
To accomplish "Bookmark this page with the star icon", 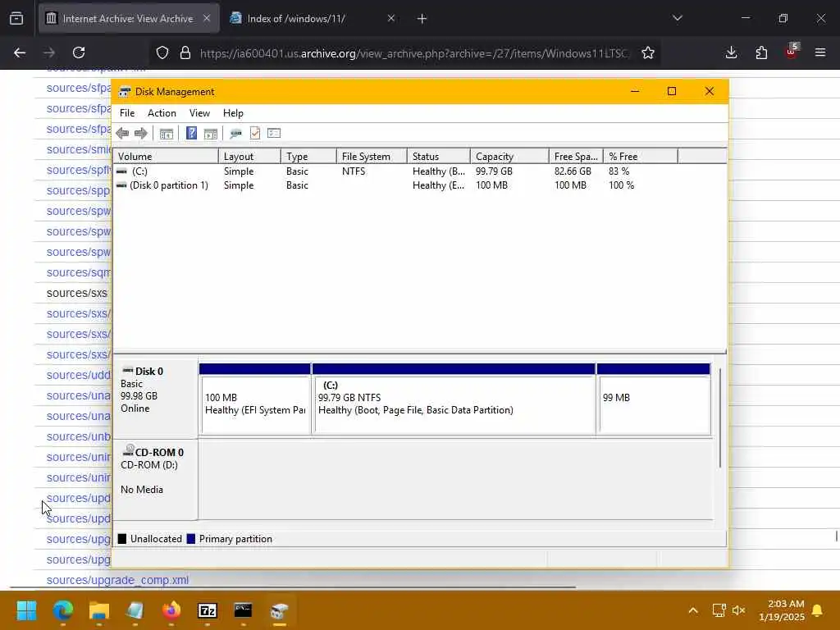I will pyautogui.click(x=648, y=52).
